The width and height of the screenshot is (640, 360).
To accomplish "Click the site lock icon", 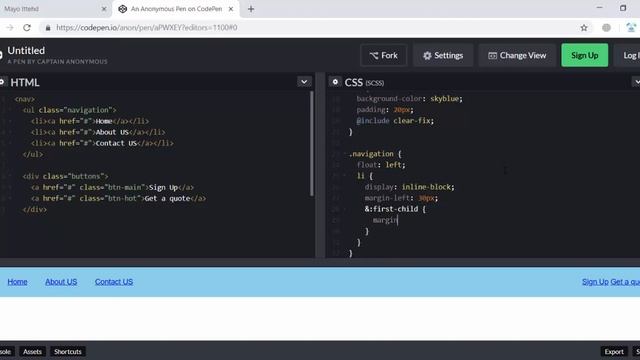I will click(48, 28).
